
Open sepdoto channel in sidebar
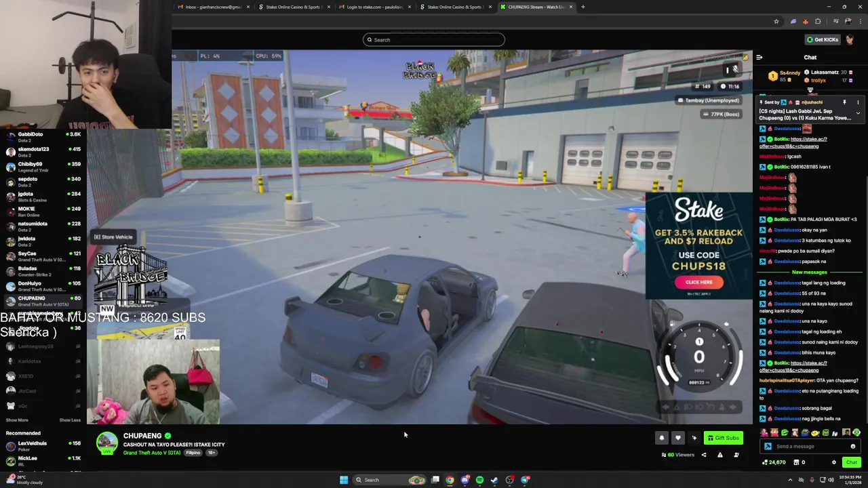click(x=43, y=182)
